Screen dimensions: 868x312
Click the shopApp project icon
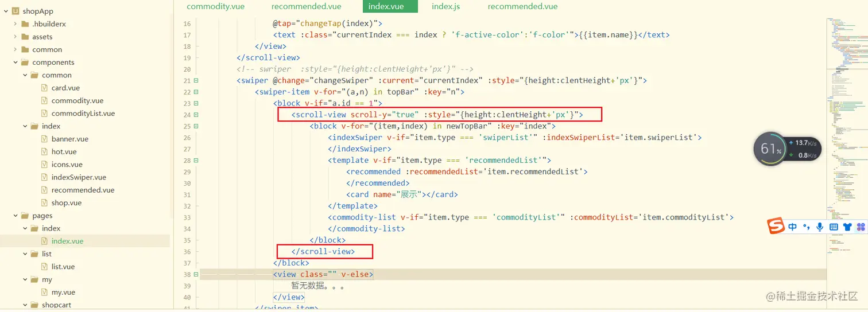pyautogui.click(x=15, y=11)
